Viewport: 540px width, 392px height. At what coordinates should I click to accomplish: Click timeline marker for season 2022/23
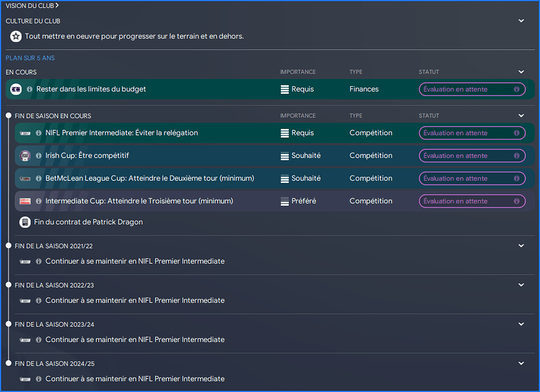pyautogui.click(x=9, y=285)
